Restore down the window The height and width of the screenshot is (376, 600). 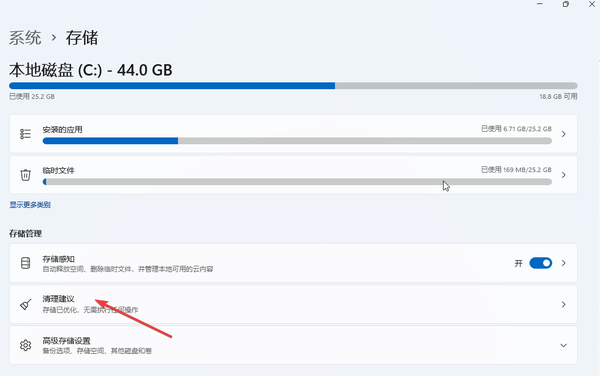point(566,4)
